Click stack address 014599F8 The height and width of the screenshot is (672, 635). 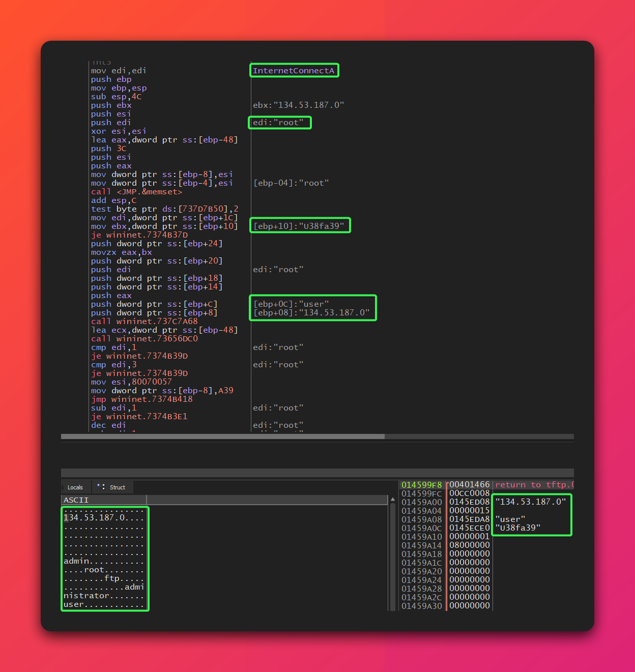(421, 484)
